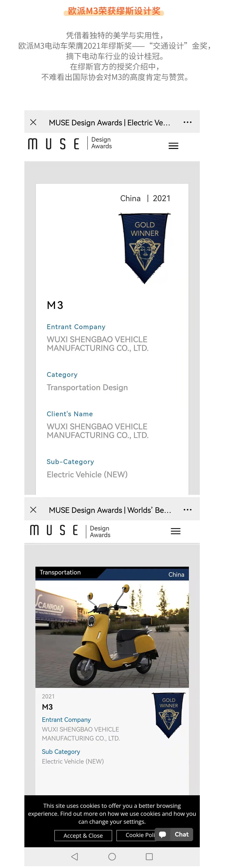Screen dimensions: 225x868
Task: Open the three-dot menu of Electric Ve... page
Action: pos(187,122)
